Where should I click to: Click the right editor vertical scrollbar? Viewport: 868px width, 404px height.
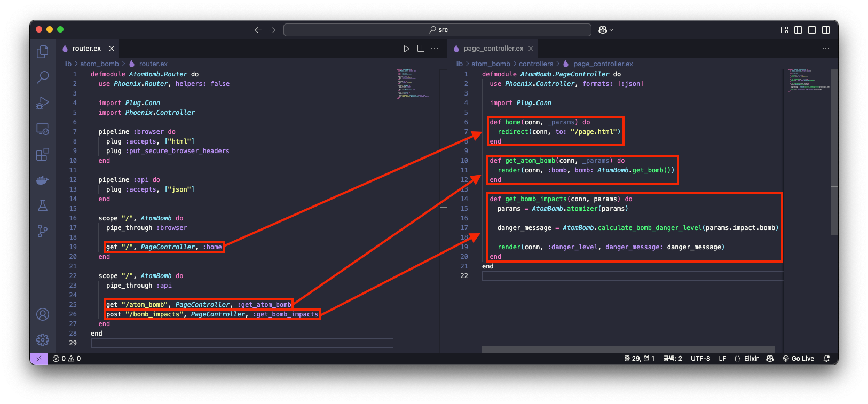[834, 152]
